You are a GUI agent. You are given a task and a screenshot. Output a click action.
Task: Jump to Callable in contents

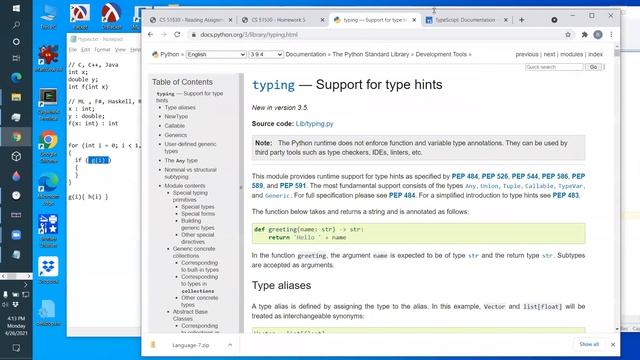175,126
